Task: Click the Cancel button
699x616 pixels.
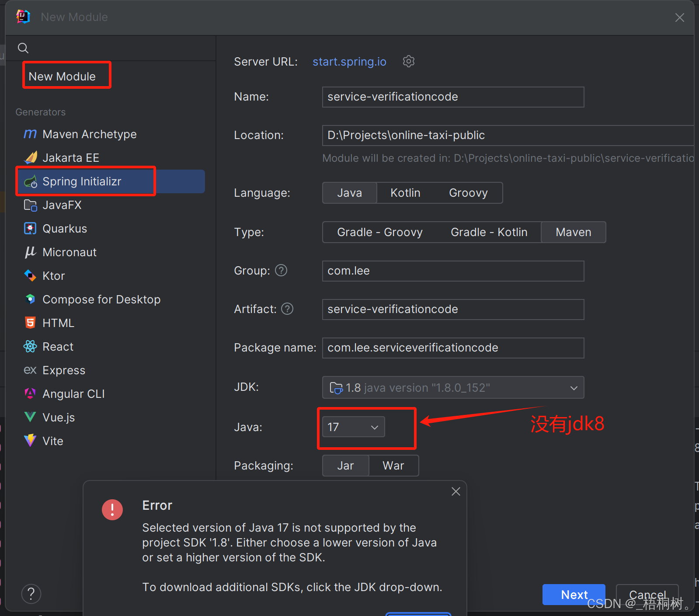Action: (x=647, y=595)
